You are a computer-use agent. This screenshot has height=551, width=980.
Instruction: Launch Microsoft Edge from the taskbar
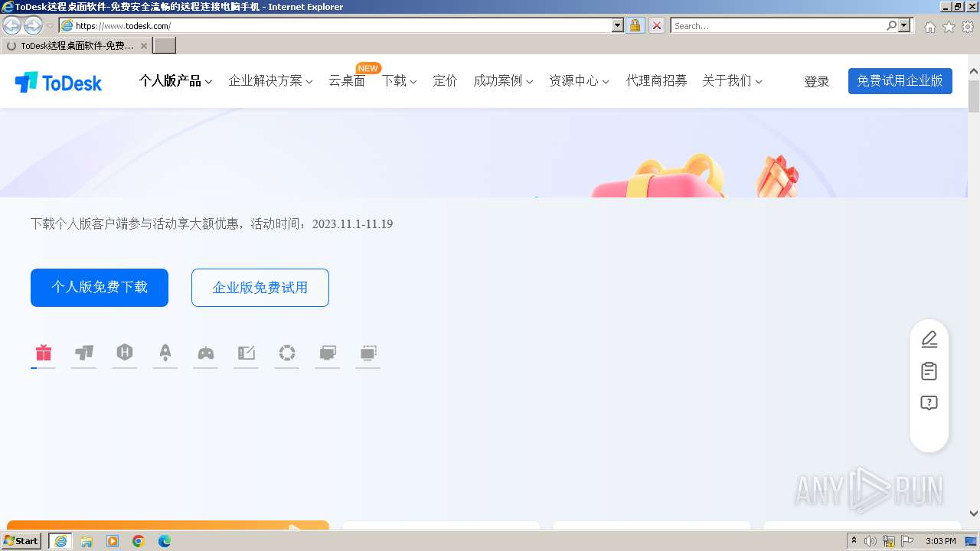coord(165,541)
